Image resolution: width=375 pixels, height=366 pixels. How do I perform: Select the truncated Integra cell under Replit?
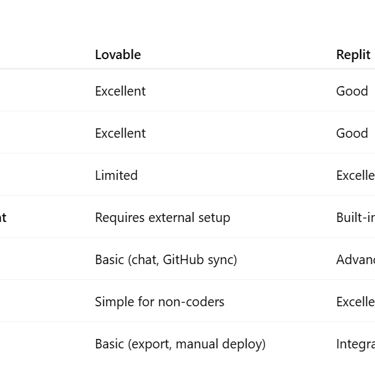pyautogui.click(x=355, y=344)
